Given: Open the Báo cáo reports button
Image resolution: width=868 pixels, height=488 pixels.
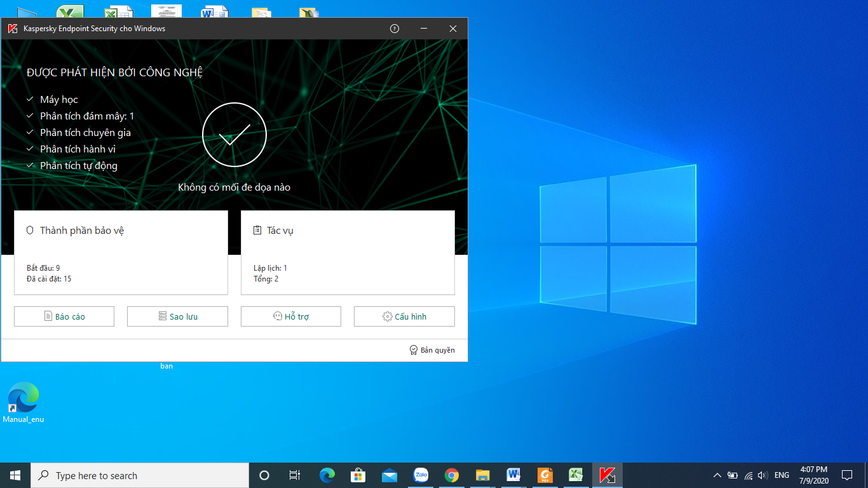Looking at the screenshot, I should click(64, 316).
